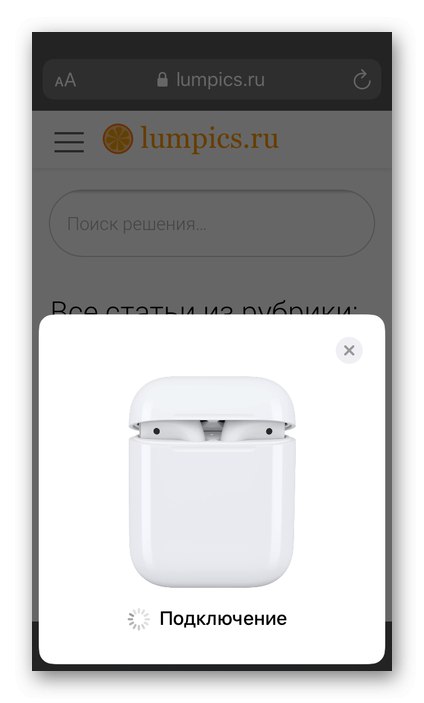This screenshot has height=703, width=424.
Task: Click the Подключение status label
Action: point(223,619)
